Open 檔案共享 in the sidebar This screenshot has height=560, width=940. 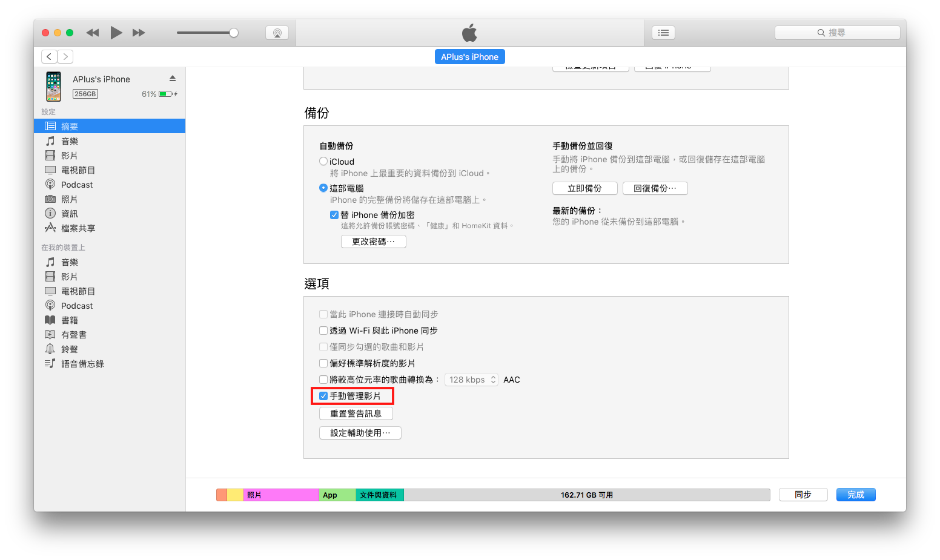click(110, 228)
